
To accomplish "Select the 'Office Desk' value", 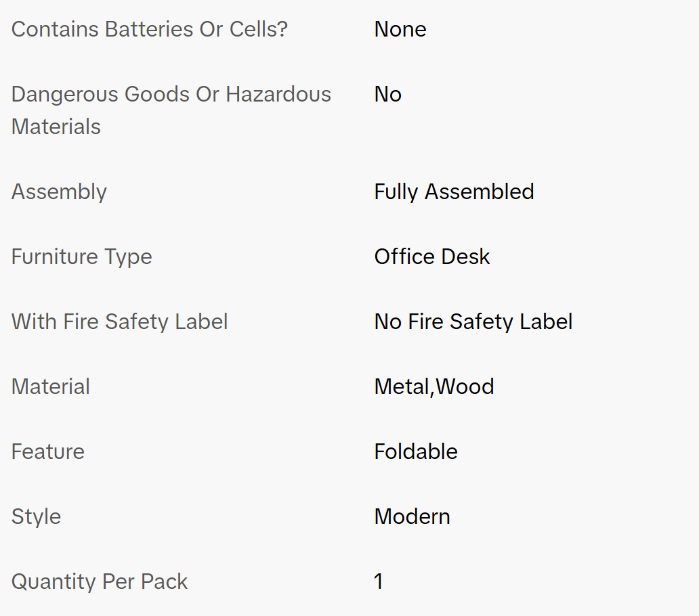I will (431, 257).
